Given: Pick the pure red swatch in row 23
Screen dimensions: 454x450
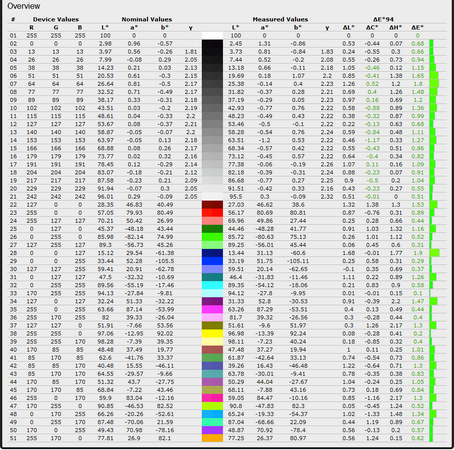Looking at the screenshot, I should coord(212,213).
